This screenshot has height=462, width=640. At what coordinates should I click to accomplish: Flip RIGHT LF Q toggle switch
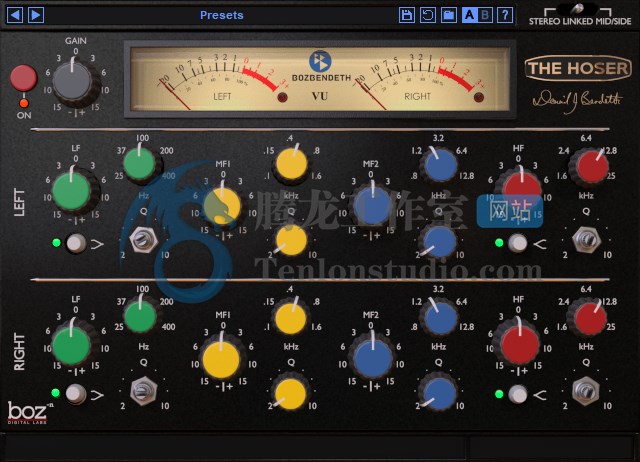[144, 391]
